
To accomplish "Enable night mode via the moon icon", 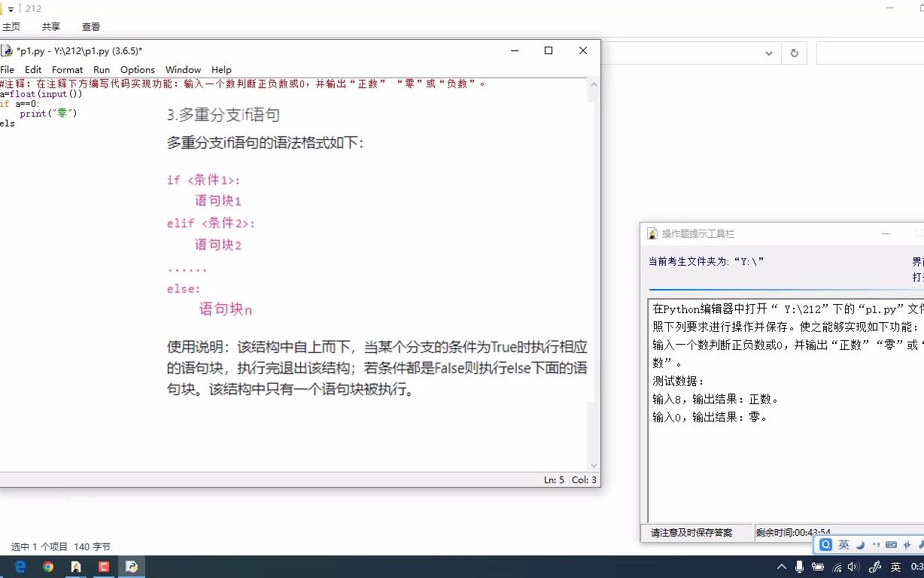I will (860, 544).
